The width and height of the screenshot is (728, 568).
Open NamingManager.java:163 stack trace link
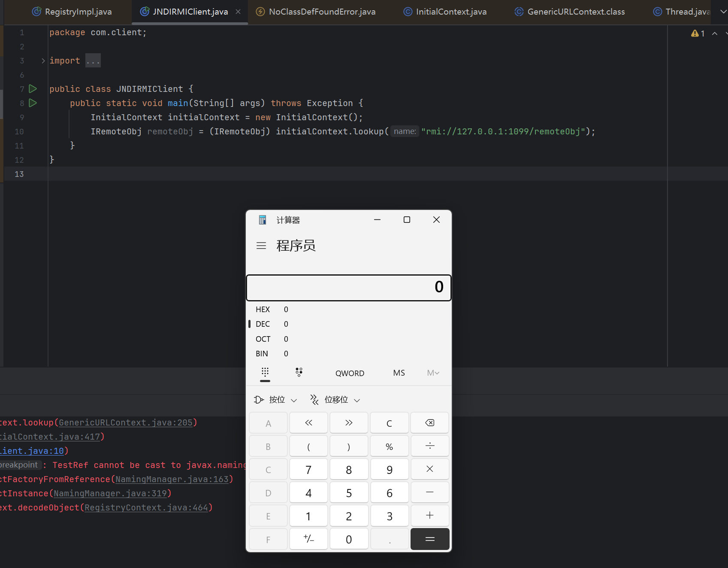(x=172, y=479)
